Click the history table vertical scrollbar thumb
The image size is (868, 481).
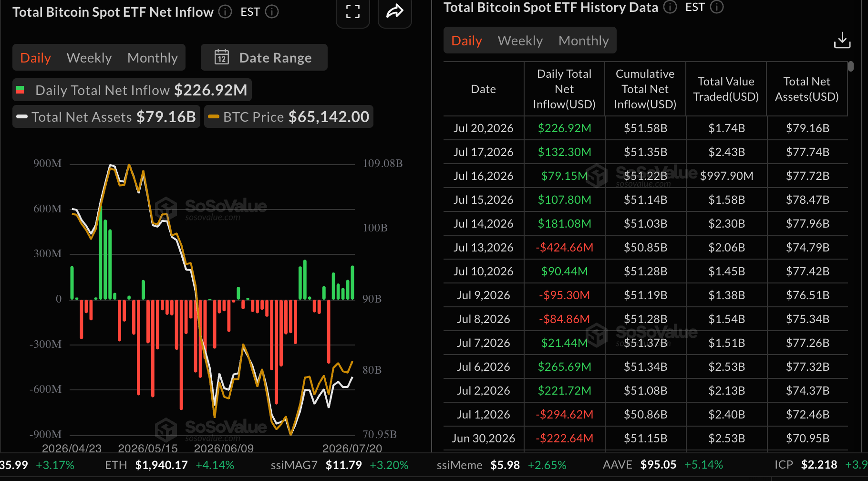(x=851, y=66)
